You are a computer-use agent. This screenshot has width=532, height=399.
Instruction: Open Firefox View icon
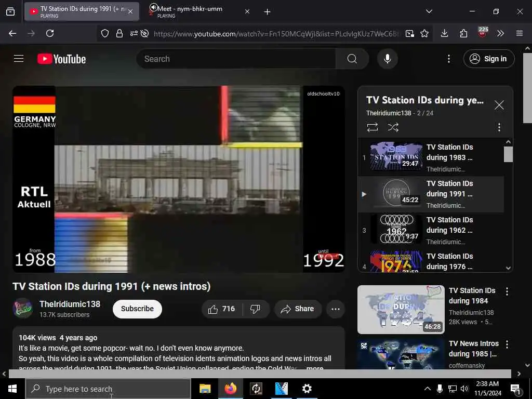point(10,11)
